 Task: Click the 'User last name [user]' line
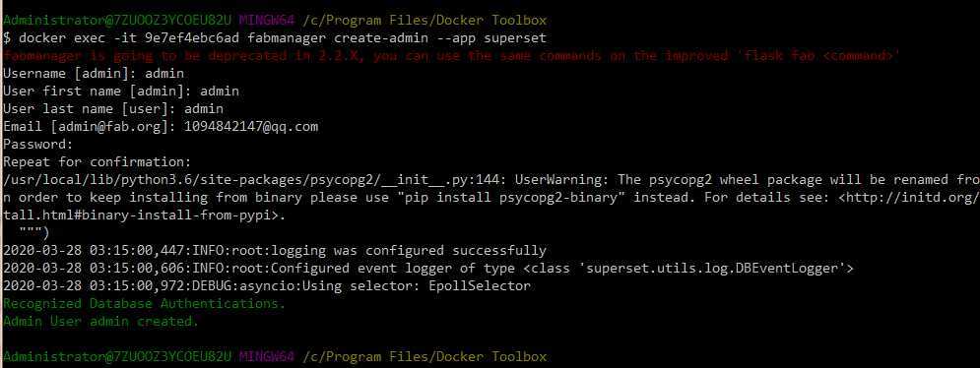coord(113,108)
